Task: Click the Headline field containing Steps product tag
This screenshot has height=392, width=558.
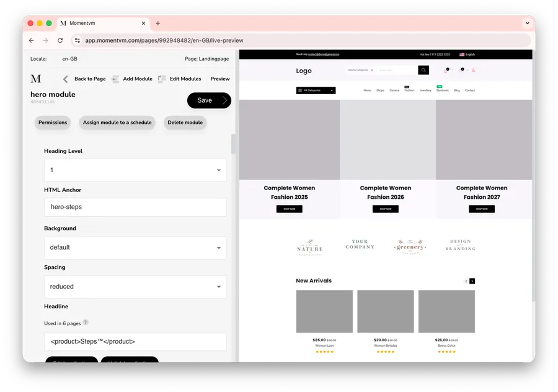Action: point(135,342)
